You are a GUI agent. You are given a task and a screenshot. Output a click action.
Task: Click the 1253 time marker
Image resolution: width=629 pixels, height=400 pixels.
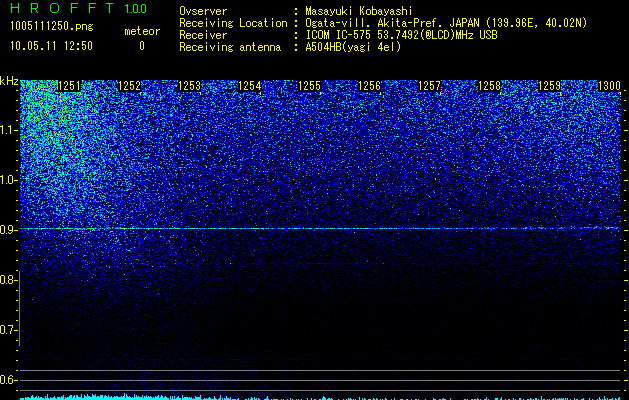(189, 86)
